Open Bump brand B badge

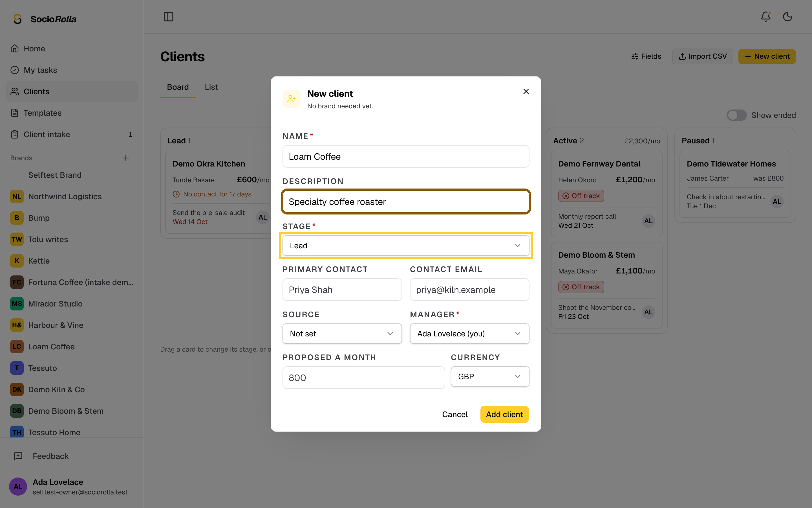click(17, 218)
